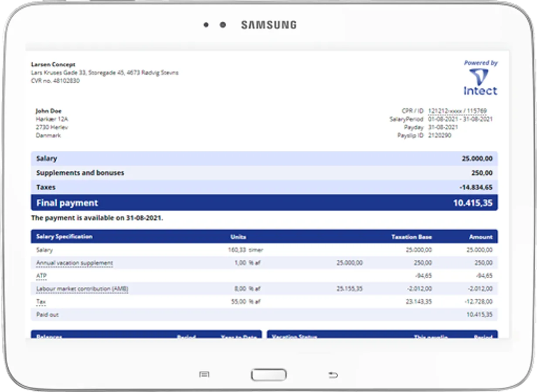The height and width of the screenshot is (392, 537).
Task: Click the Intect logo
Action: click(480, 82)
